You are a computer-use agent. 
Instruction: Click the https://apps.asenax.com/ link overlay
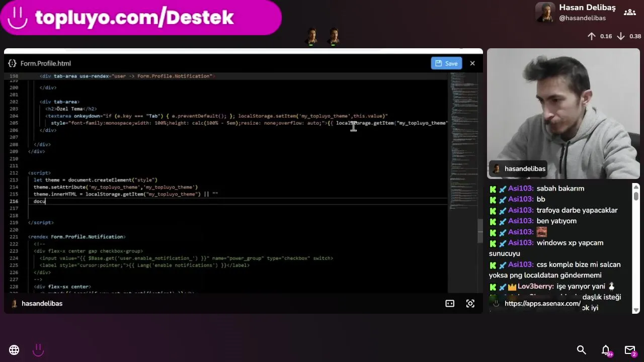pyautogui.click(x=542, y=304)
